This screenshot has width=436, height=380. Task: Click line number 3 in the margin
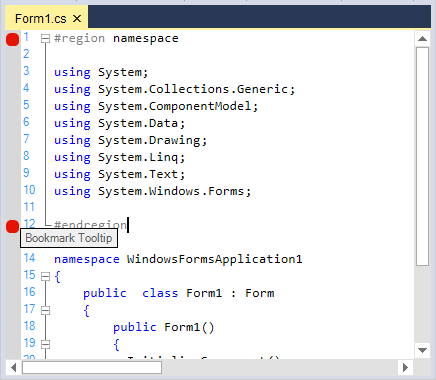pos(27,71)
